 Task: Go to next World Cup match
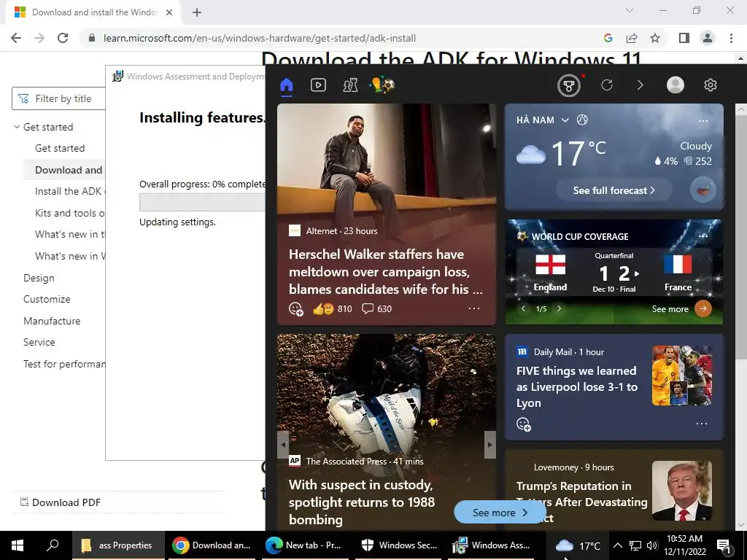pos(560,308)
